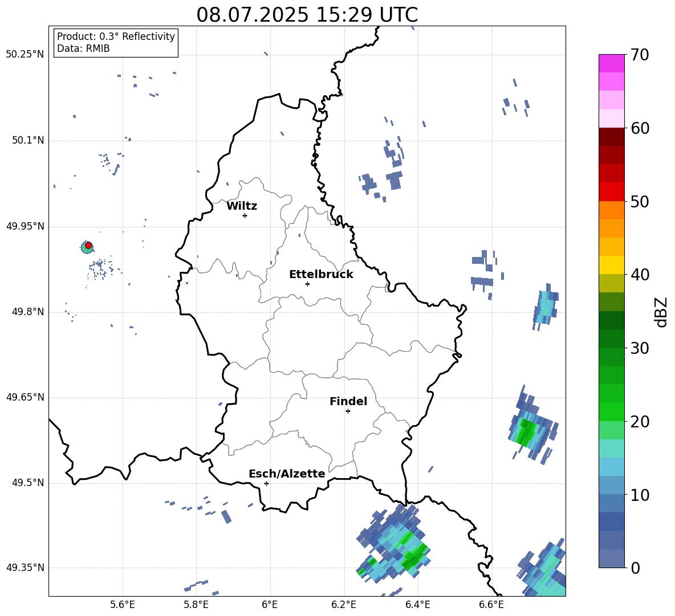
Task: Click the 49.35°N latitude label
Action: pyautogui.click(x=25, y=568)
